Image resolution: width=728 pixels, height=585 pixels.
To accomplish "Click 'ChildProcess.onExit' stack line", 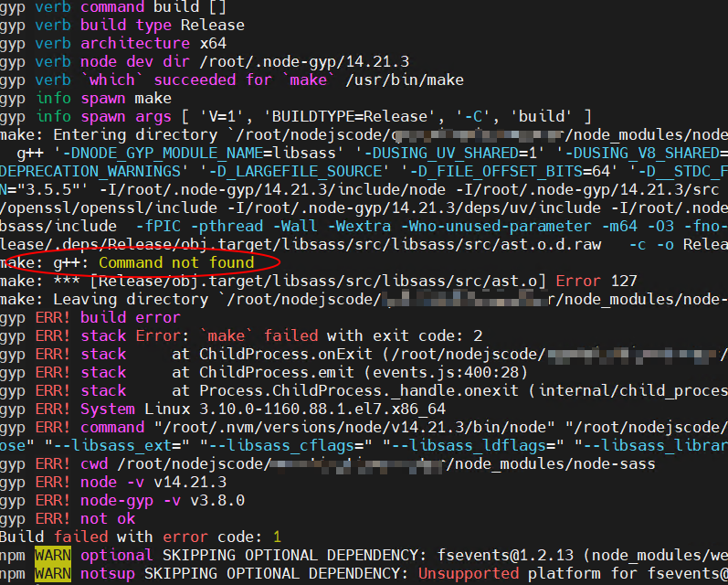I will pos(364,355).
